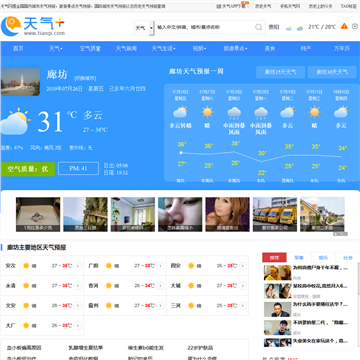Click the arrow icon in 香河 row
Image resolution: width=360 pixels, height=360 pixels.
(x=160, y=286)
